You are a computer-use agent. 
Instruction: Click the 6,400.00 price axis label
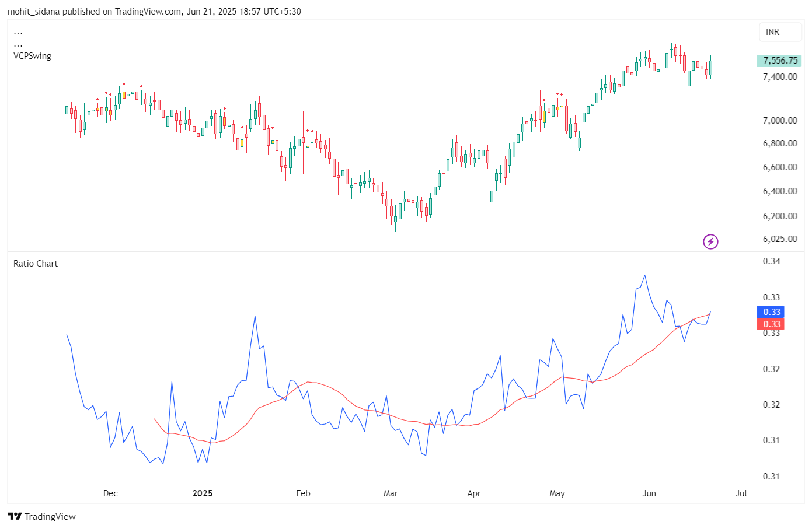point(780,191)
